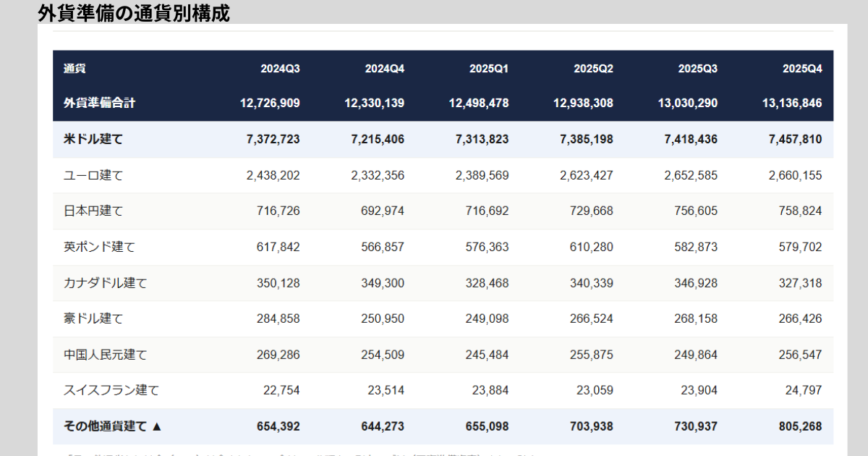Click the 外貨準備の通貨別構成 heading

tap(134, 13)
